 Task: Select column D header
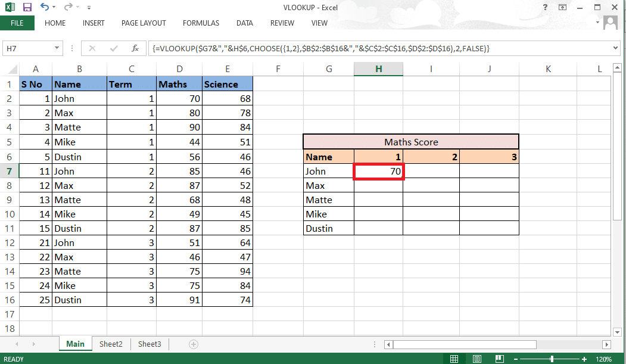179,69
